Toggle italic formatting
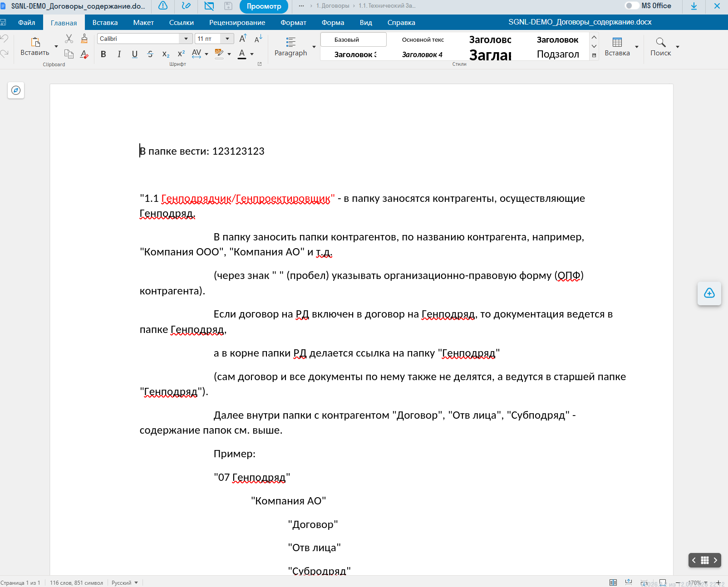The width and height of the screenshot is (728, 587). (119, 54)
